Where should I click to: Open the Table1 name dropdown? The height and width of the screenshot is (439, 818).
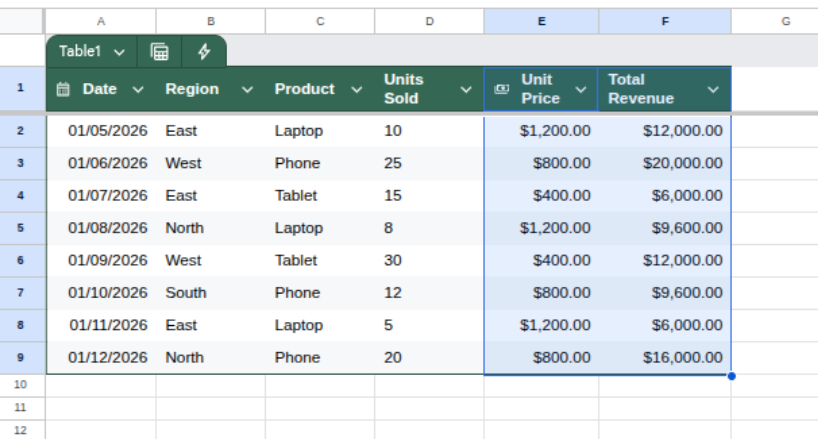(x=119, y=52)
